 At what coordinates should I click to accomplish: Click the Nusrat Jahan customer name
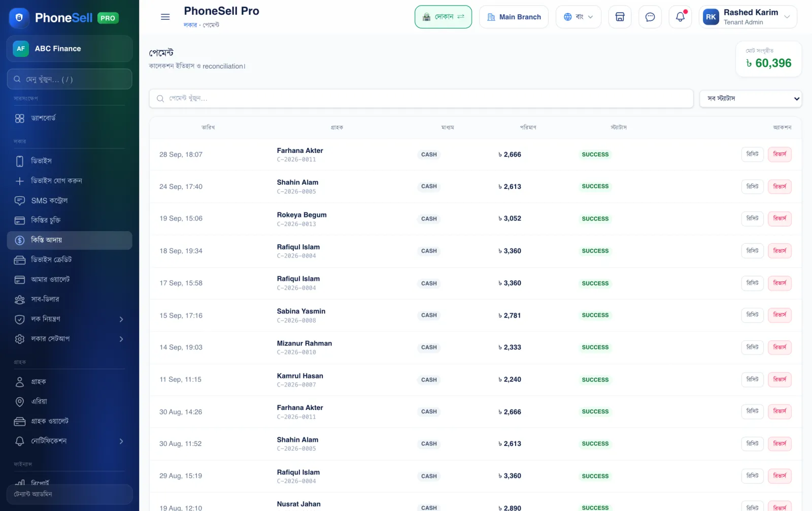299,504
